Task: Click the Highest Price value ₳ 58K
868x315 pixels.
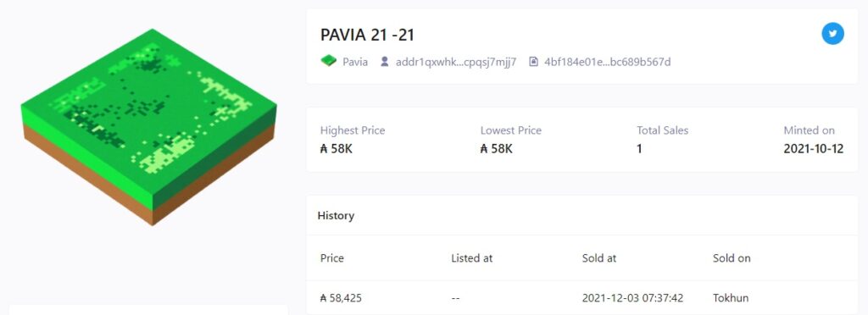Action: coord(336,149)
